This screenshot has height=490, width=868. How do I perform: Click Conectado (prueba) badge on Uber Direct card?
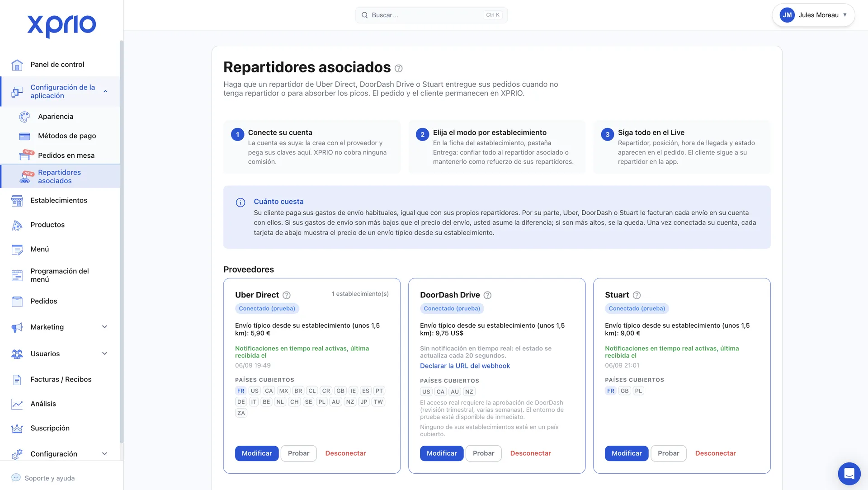(x=267, y=309)
